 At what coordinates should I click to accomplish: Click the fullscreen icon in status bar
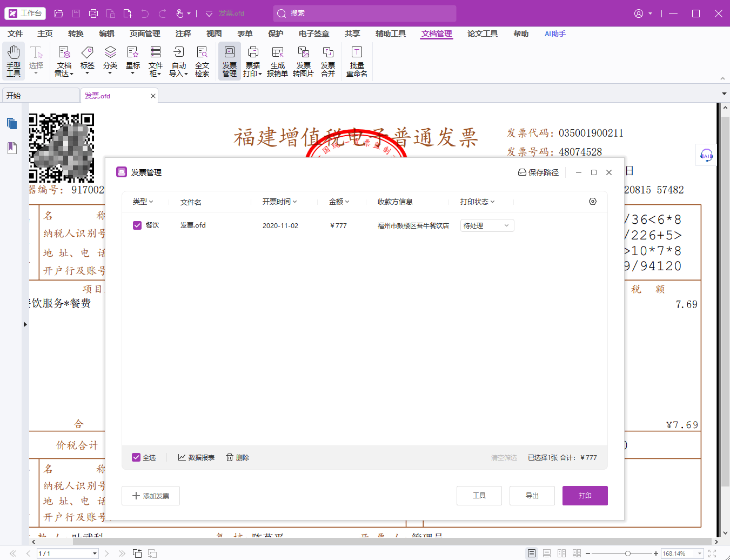[712, 554]
